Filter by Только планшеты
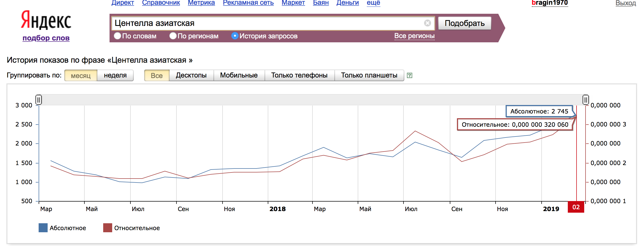The width and height of the screenshot is (644, 246). coord(369,75)
